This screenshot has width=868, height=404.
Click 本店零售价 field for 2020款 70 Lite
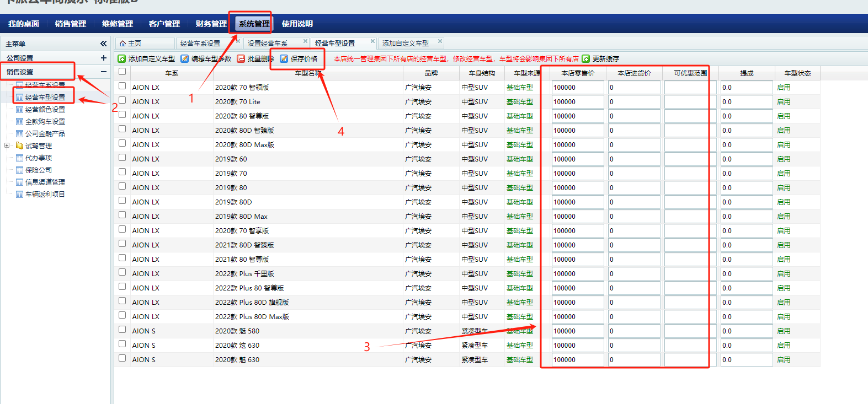coord(577,102)
